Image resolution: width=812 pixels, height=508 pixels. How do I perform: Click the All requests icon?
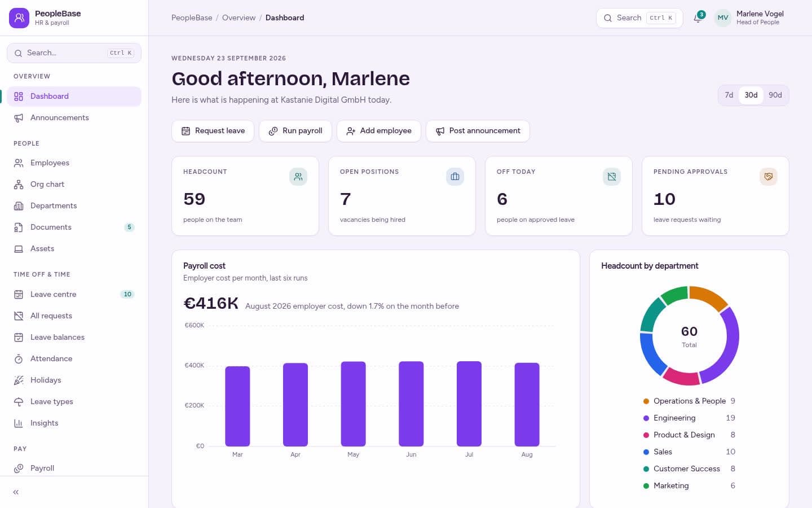tap(19, 316)
